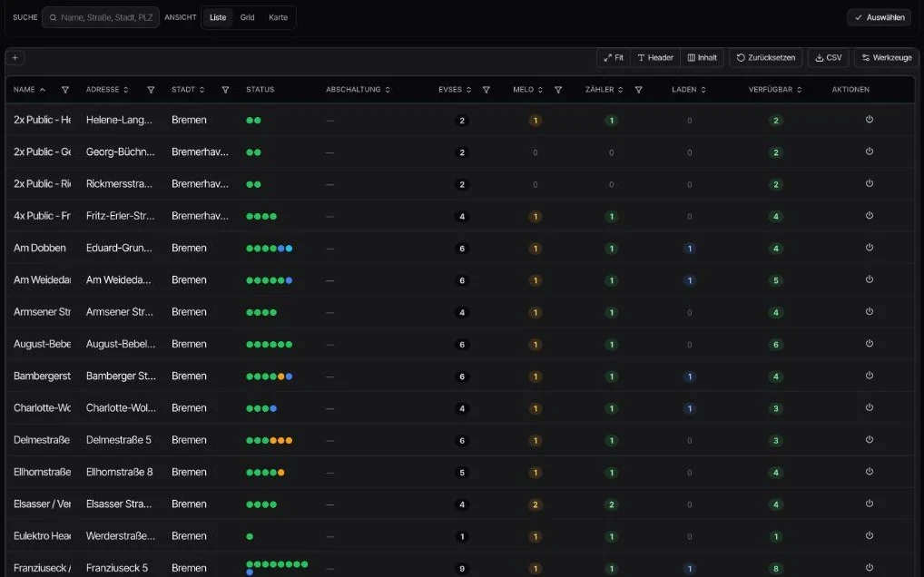Click the Zurücksetzen button

pyautogui.click(x=766, y=58)
